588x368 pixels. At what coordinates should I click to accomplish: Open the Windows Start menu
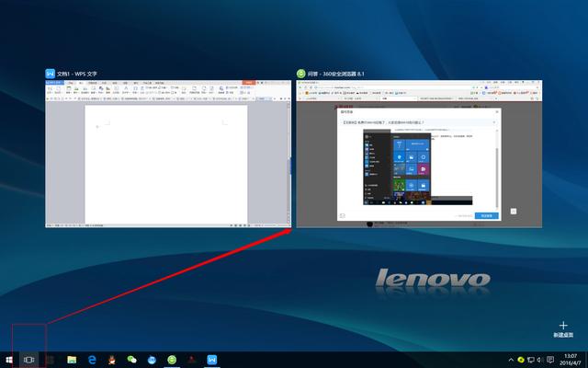click(x=8, y=360)
